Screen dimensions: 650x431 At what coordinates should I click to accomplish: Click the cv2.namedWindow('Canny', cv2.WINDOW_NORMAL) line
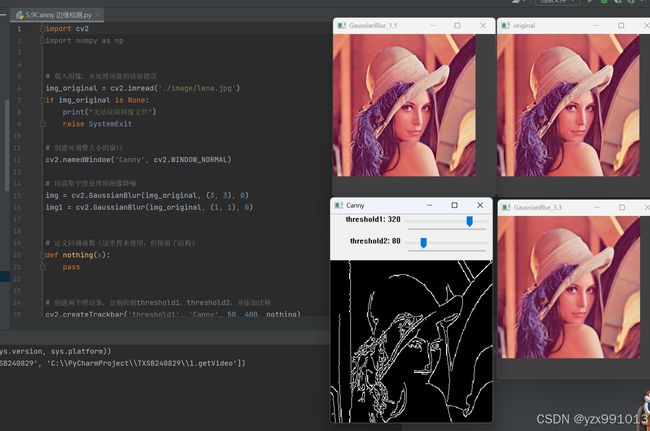tap(138, 160)
